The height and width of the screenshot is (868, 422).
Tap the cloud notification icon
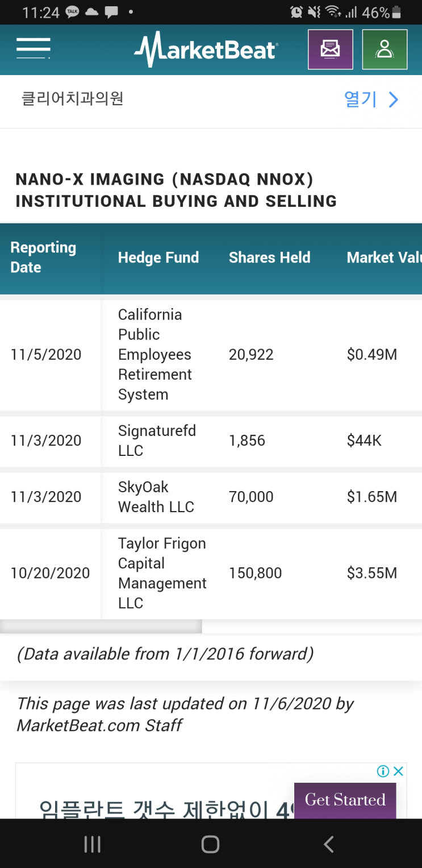[92, 12]
